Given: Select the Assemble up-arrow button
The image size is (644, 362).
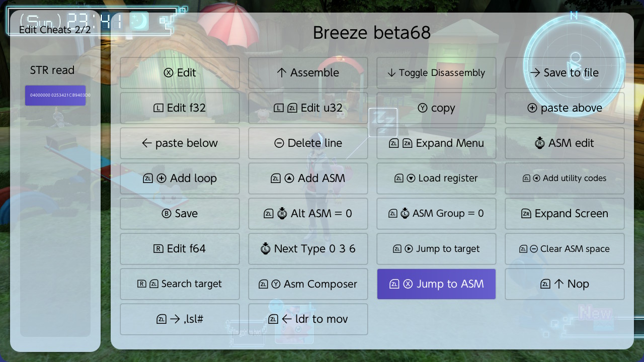Looking at the screenshot, I should [x=308, y=73].
